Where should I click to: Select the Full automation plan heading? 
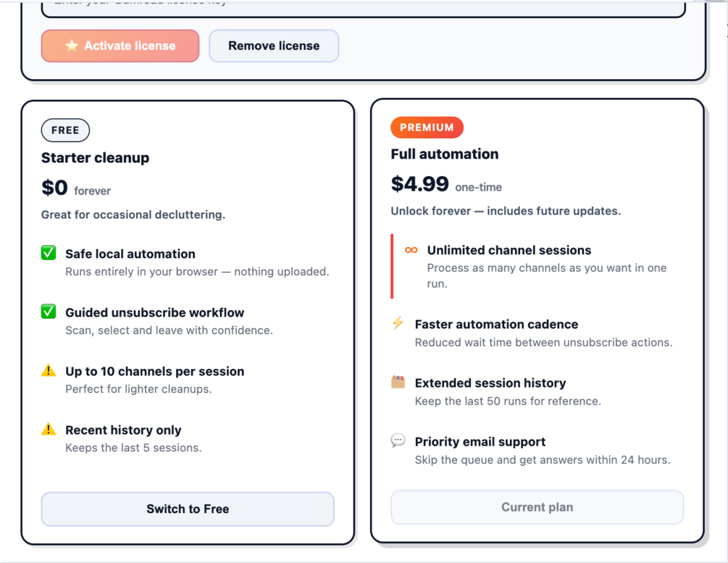pos(444,154)
